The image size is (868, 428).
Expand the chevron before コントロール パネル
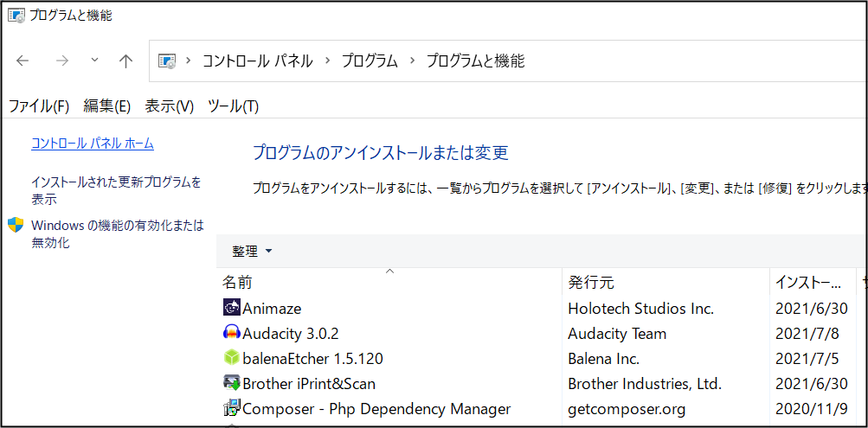[189, 61]
